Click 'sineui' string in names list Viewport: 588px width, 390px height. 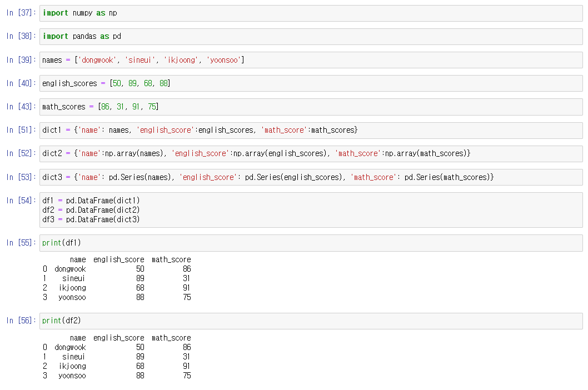[x=140, y=60]
